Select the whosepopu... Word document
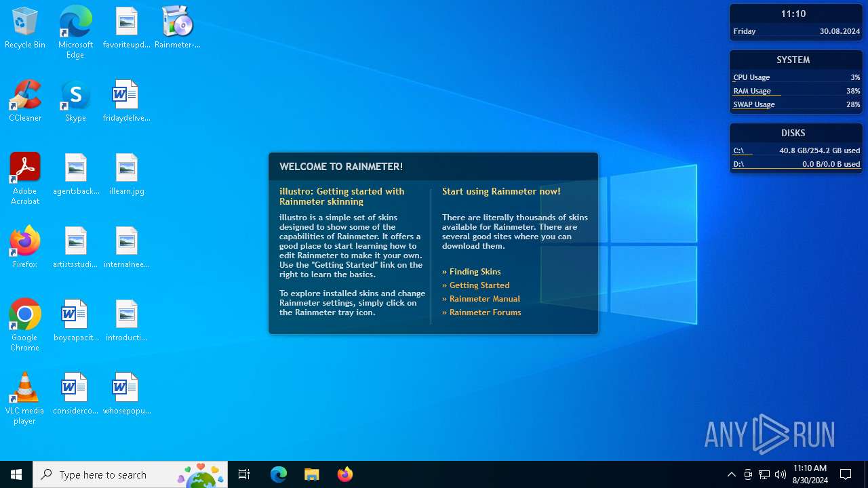This screenshot has height=488, width=868. click(x=126, y=394)
